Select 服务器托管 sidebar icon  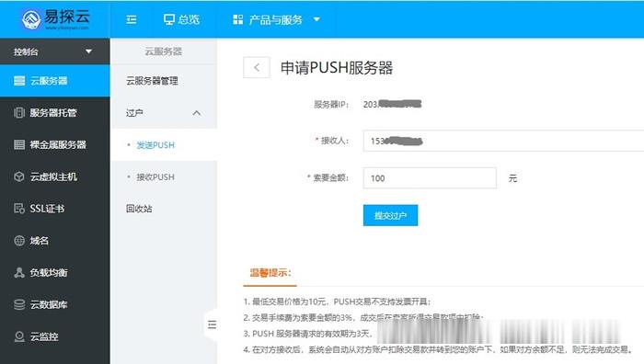click(19, 112)
